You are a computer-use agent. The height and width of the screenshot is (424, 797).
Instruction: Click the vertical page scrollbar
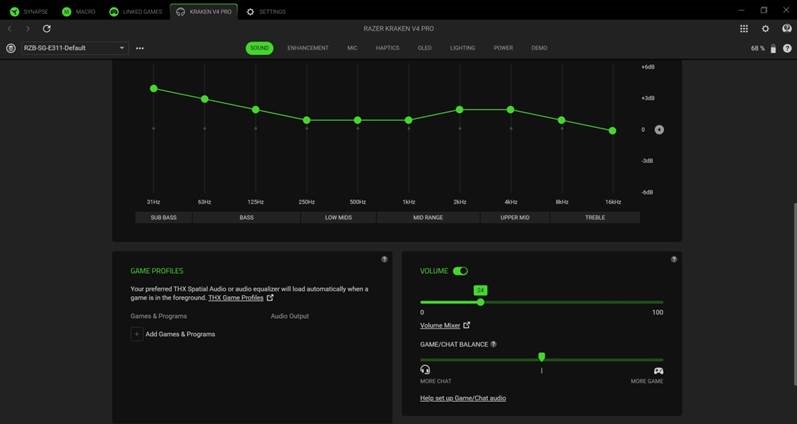[x=794, y=295]
